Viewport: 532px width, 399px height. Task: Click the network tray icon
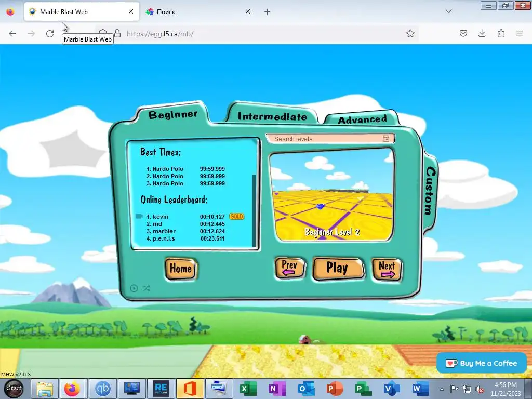pyautogui.click(x=467, y=389)
